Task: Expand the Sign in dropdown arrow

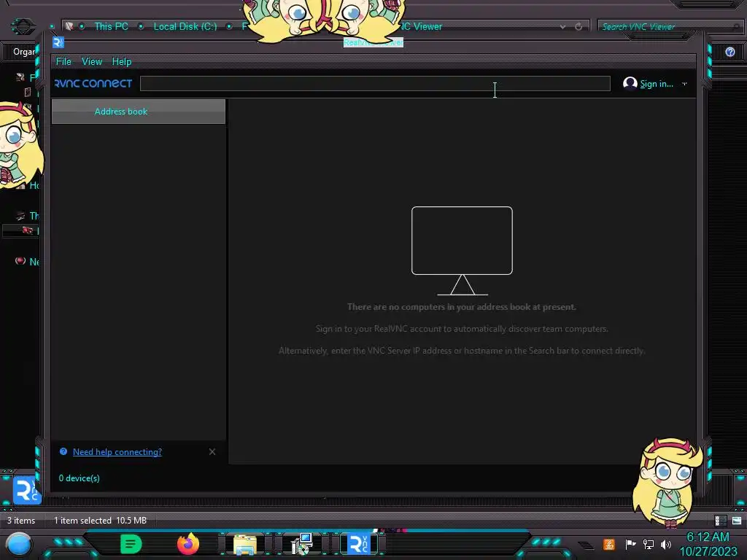Action: coord(684,84)
